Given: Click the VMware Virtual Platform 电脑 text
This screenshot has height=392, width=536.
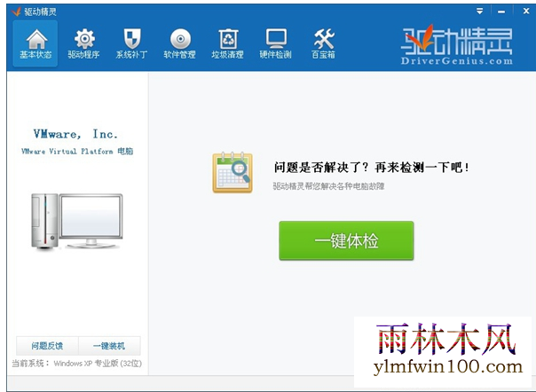Looking at the screenshot, I should coord(77,151).
